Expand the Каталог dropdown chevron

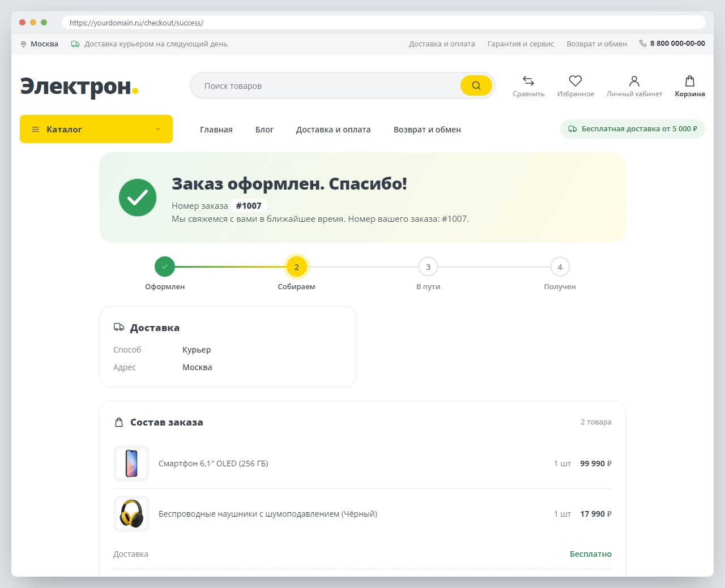[x=158, y=129]
